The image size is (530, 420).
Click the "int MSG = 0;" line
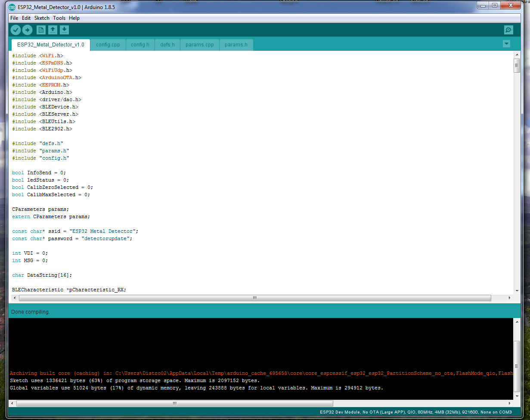30,260
